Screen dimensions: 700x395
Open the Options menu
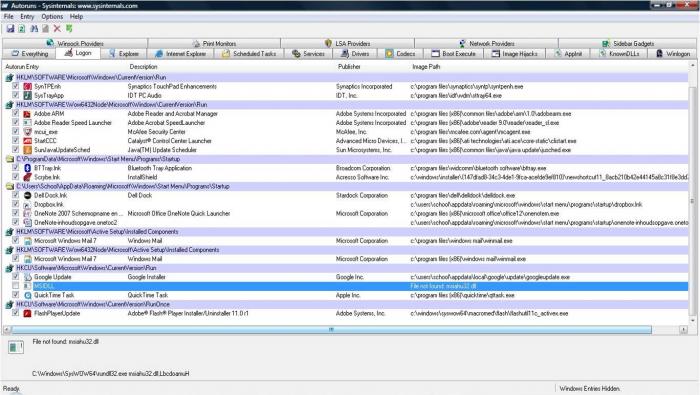52,17
